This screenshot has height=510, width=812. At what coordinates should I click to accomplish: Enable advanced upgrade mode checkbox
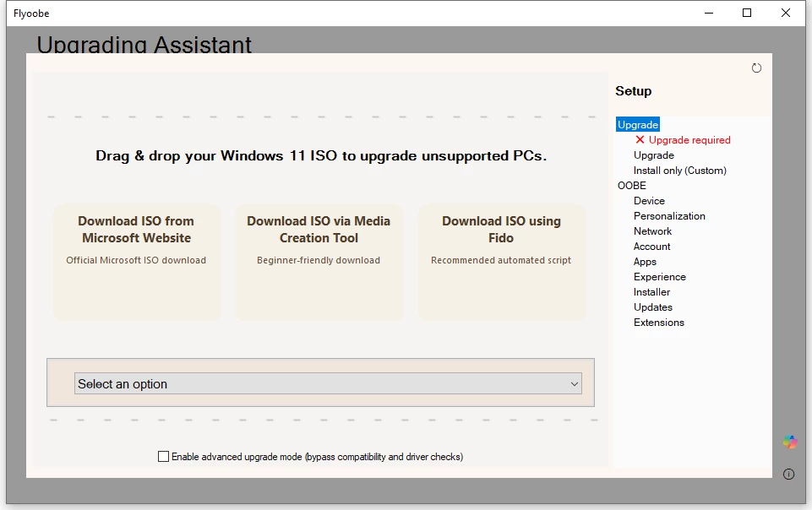point(164,457)
